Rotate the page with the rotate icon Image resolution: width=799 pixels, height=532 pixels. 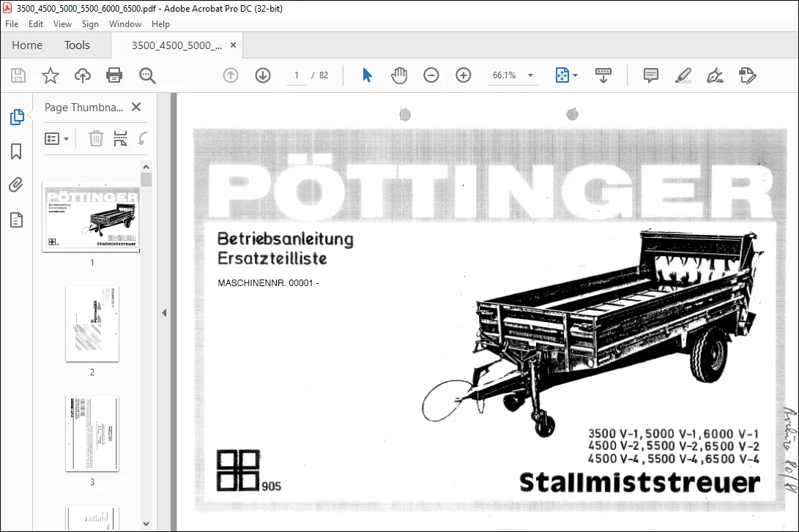pyautogui.click(x=143, y=138)
